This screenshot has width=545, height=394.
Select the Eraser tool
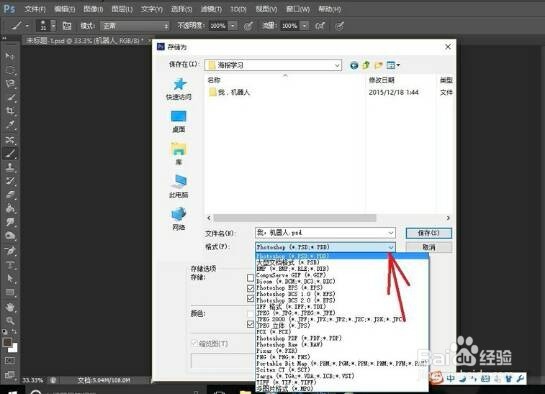10,195
